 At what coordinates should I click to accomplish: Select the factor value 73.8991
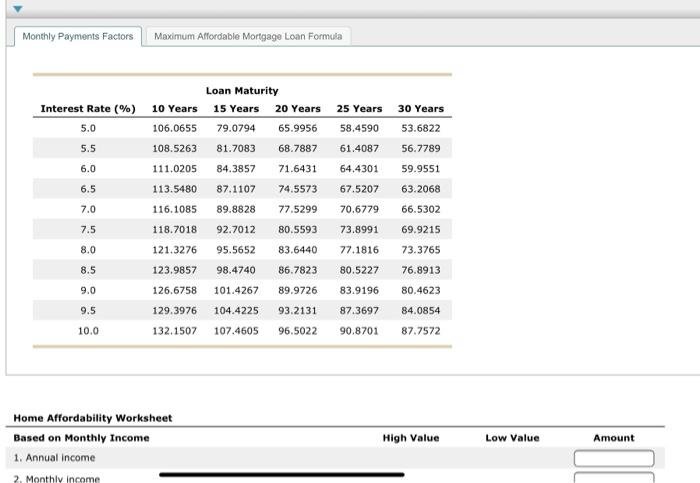pyautogui.click(x=359, y=229)
